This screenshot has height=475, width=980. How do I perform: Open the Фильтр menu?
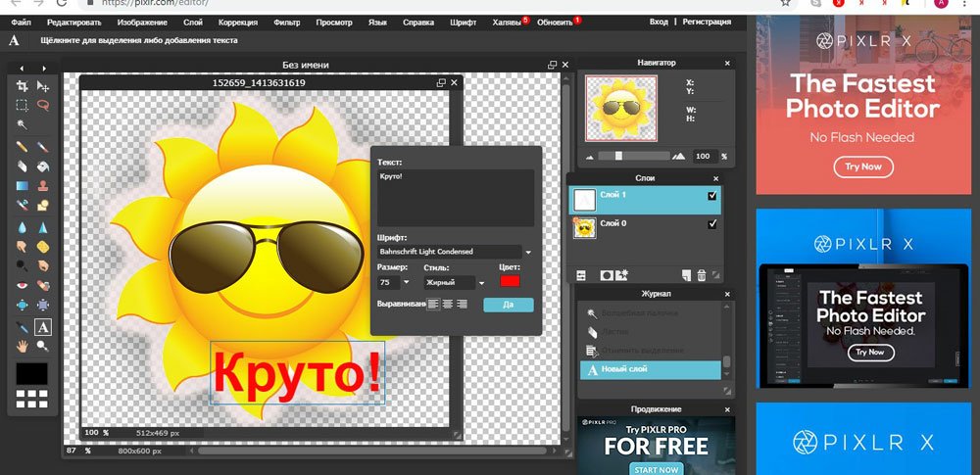click(287, 21)
